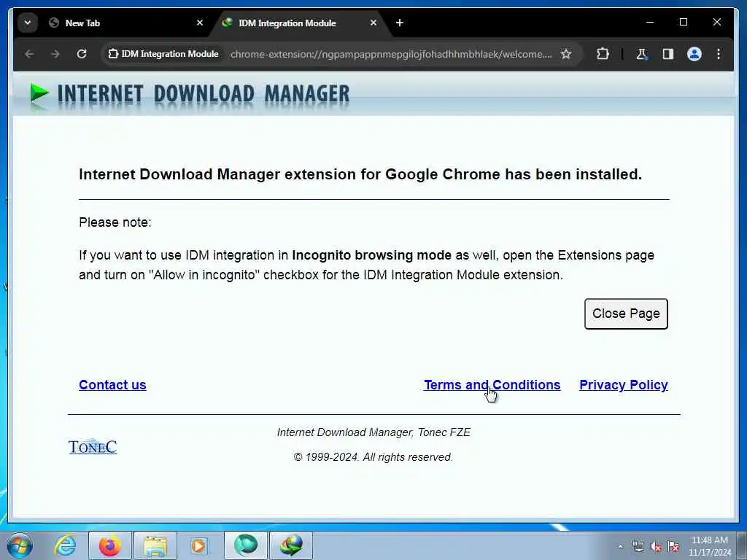This screenshot has height=560, width=747.
Task: Click the IDM Integration Module site info chip
Action: [163, 54]
